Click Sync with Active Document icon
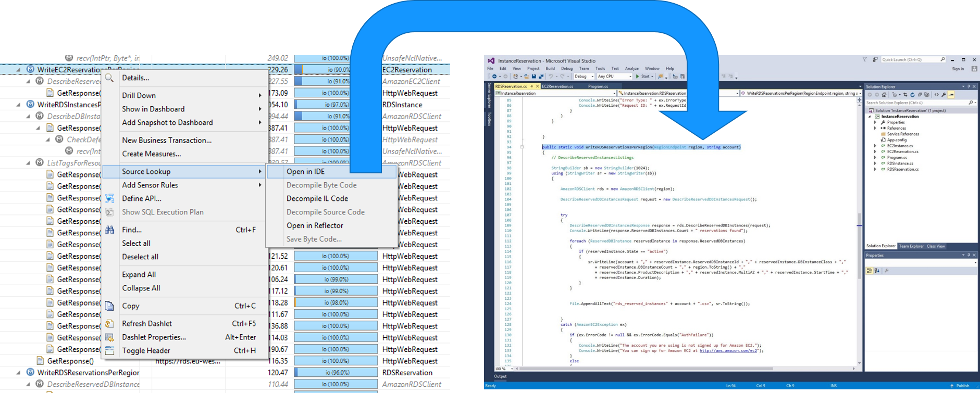The height and width of the screenshot is (393, 980). click(x=905, y=95)
